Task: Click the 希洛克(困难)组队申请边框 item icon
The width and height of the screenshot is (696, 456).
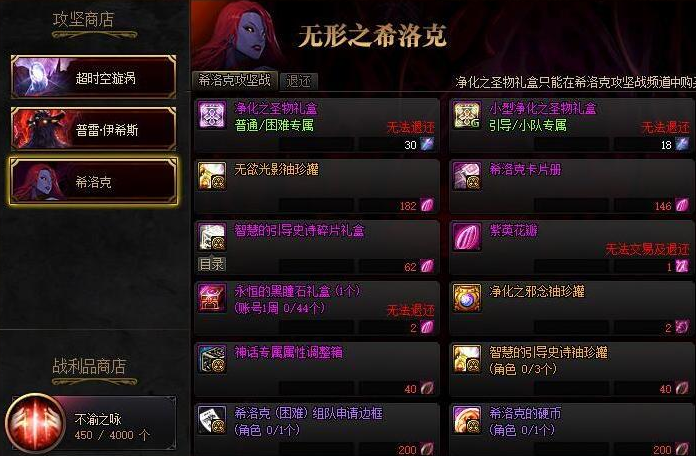Action: pyautogui.click(x=212, y=420)
